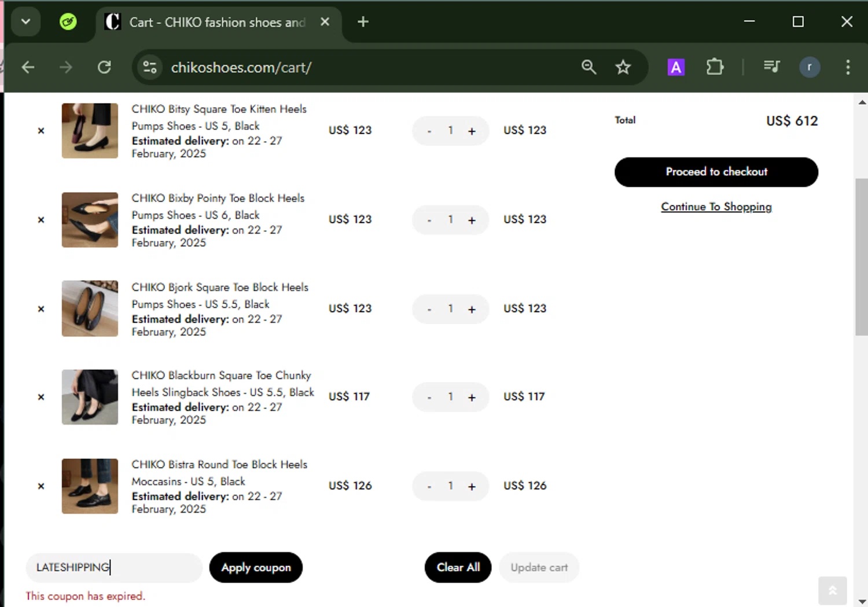This screenshot has height=607, width=868.
Task: Go forward to the next page
Action: [x=66, y=67]
